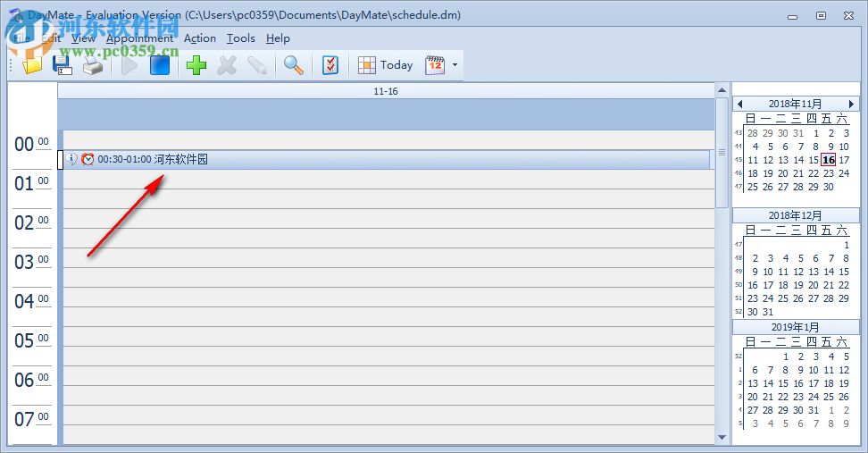Click the blue stop square icon
Image resolution: width=868 pixels, height=453 pixels.
point(160,65)
